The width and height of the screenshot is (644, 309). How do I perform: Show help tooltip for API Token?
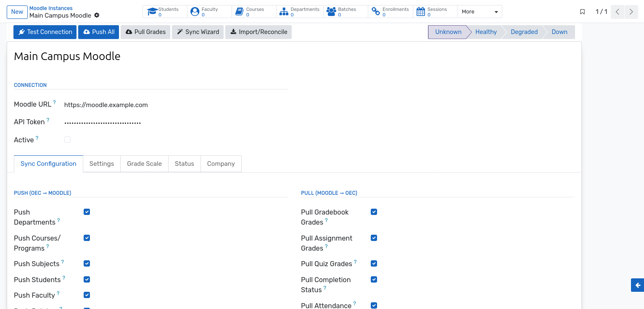coord(48,120)
